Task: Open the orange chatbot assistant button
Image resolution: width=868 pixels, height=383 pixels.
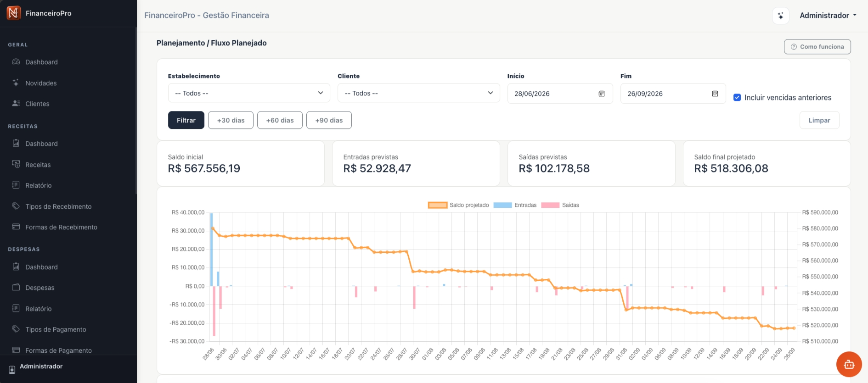Action: 849,364
